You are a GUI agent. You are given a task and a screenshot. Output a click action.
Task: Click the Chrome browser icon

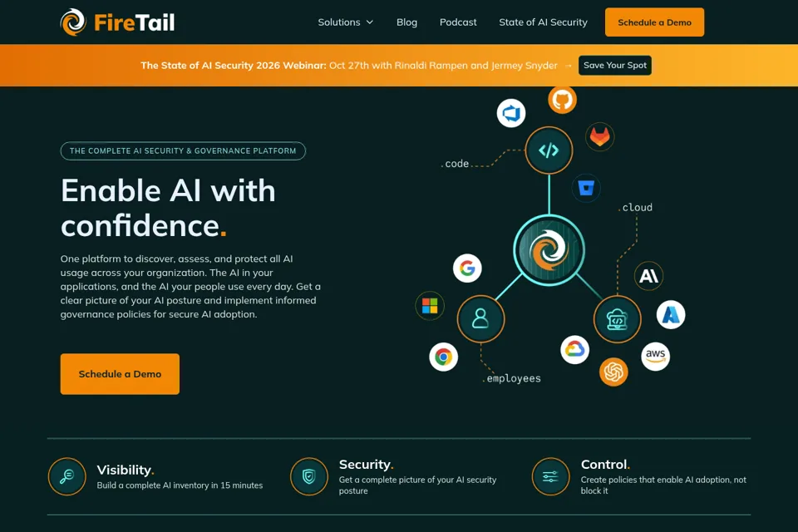click(443, 357)
